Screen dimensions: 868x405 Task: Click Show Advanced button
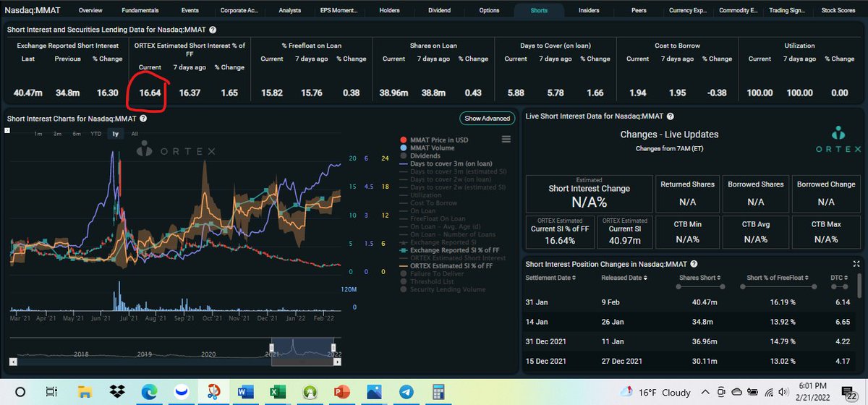tap(487, 118)
